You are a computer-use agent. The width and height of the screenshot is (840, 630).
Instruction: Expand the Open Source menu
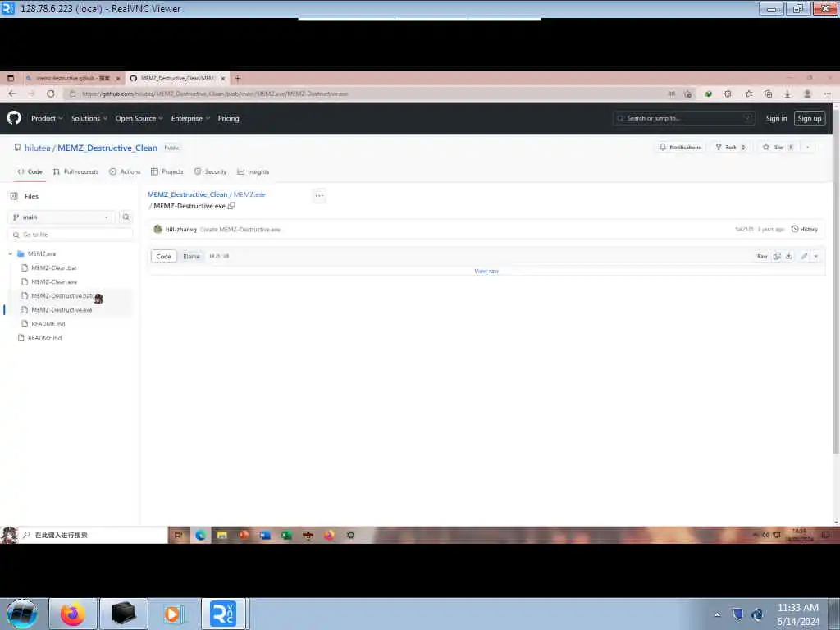pyautogui.click(x=139, y=118)
